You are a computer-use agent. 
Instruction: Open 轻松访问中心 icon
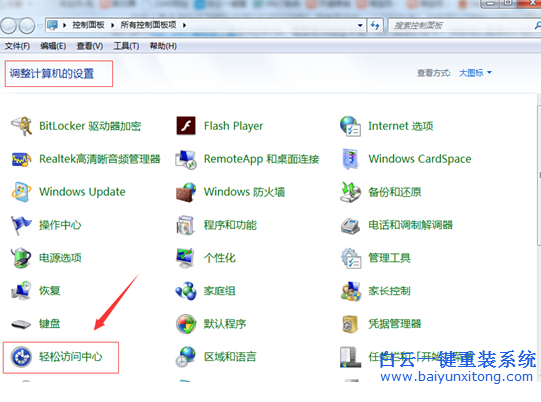[21, 356]
